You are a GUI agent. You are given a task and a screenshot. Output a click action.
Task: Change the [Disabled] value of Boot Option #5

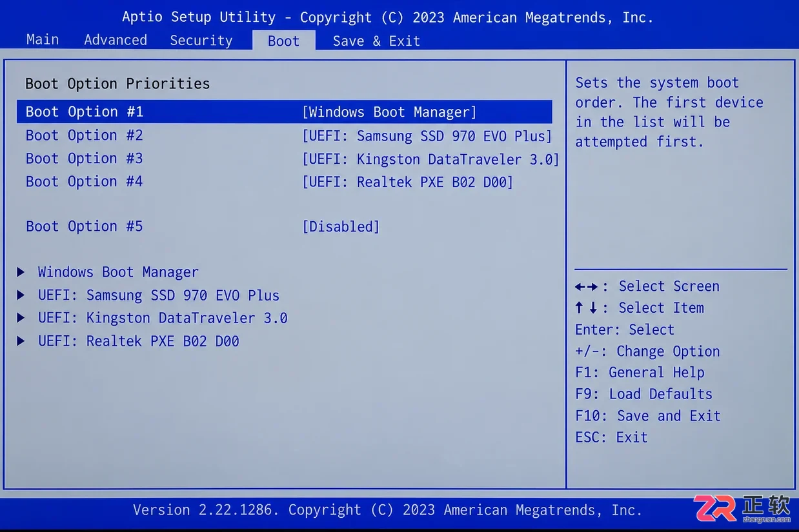tap(341, 227)
